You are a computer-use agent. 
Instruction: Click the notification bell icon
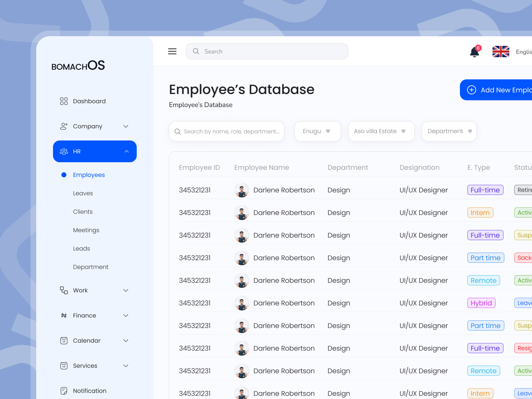click(x=474, y=52)
